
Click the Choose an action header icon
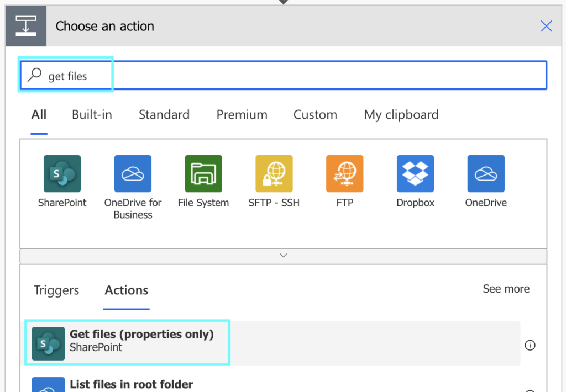pos(26,26)
